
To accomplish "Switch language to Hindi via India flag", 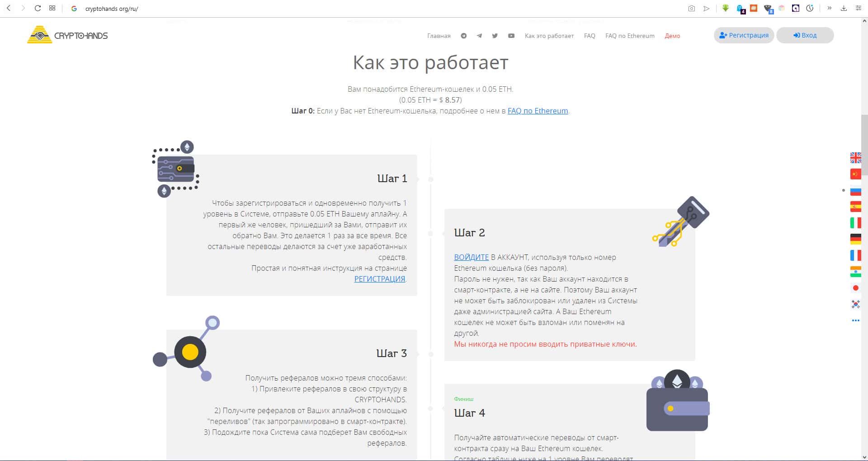I will [856, 272].
